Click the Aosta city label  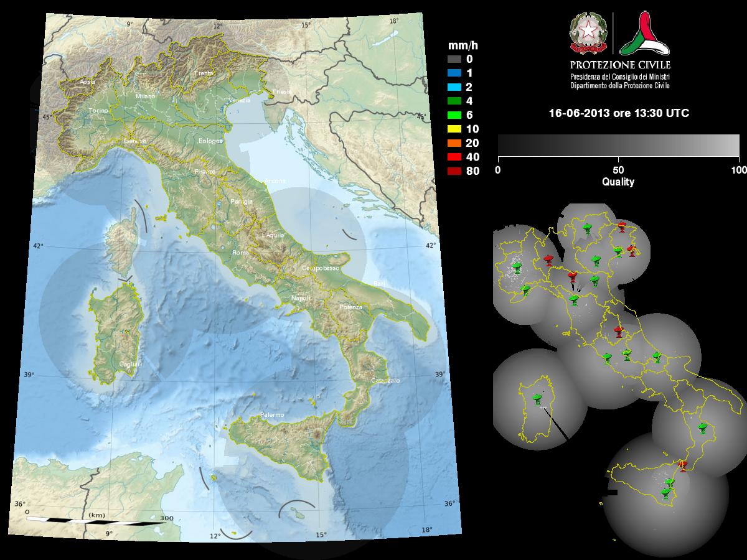pyautogui.click(x=87, y=82)
